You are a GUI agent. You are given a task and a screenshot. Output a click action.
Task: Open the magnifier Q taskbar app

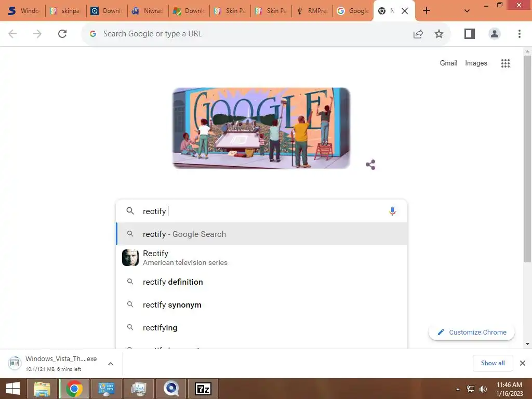point(171,389)
